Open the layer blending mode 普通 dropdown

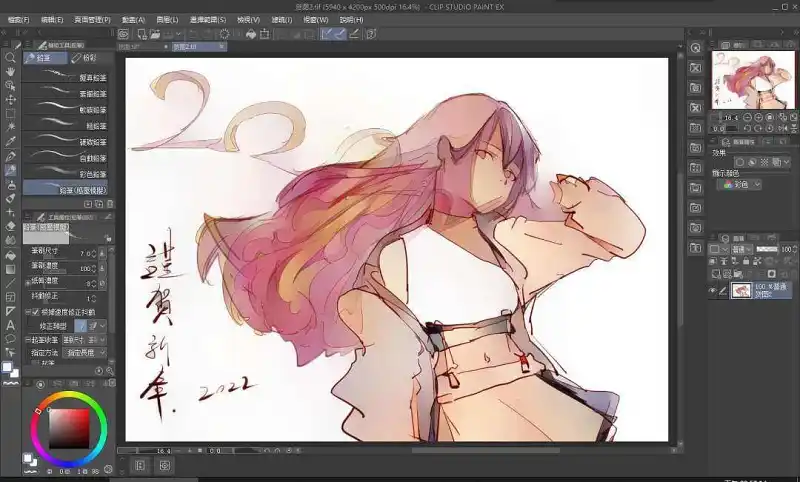coord(742,249)
